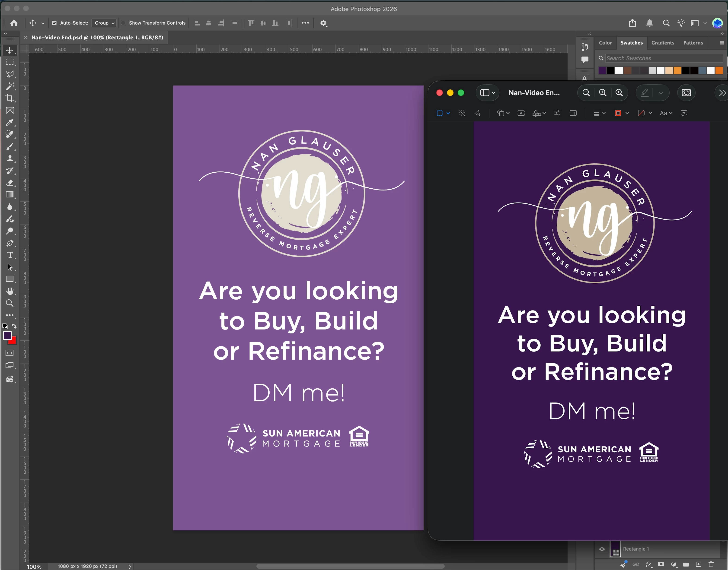Select the Crop tool
The width and height of the screenshot is (728, 570).
click(x=10, y=98)
